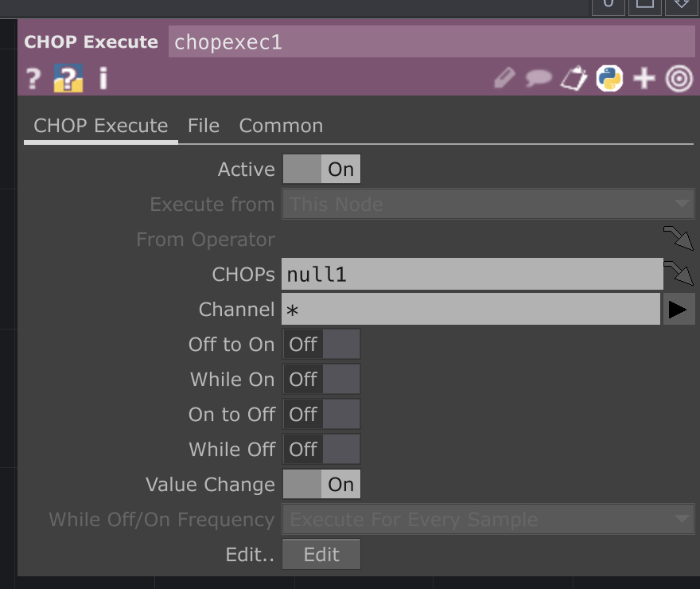The height and width of the screenshot is (589, 700).
Task: Turn off the Value Change toggle
Action: [x=321, y=485]
